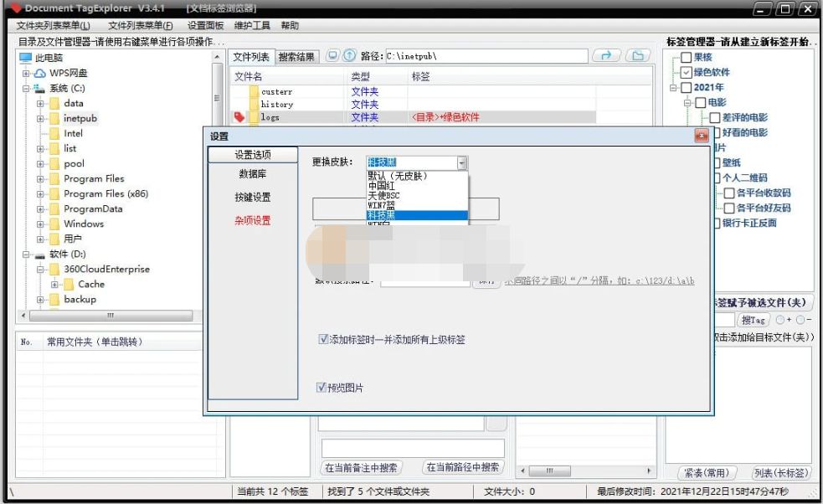Uncheck 添加标签时一并添加所有上级标签
Image resolution: width=823 pixels, height=504 pixels.
click(323, 339)
